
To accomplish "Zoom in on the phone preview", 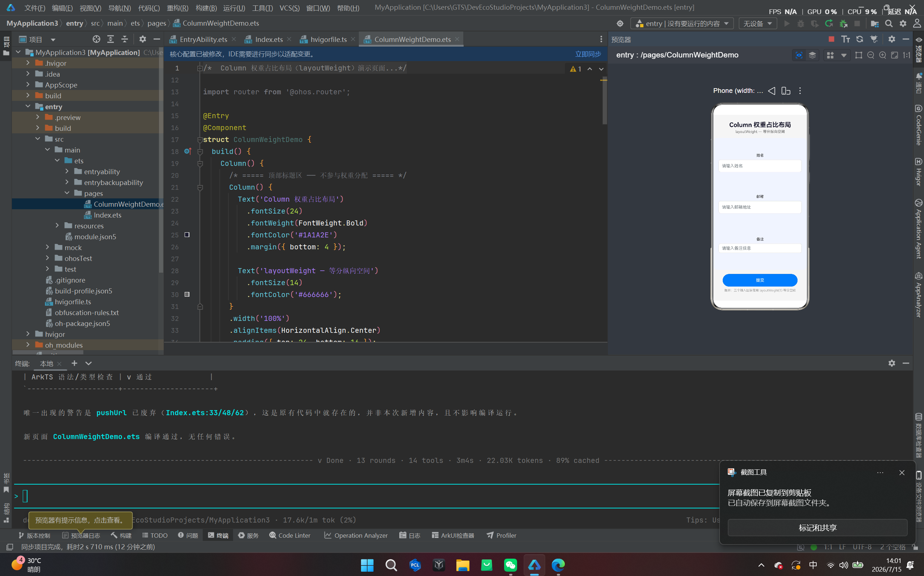I will (882, 55).
